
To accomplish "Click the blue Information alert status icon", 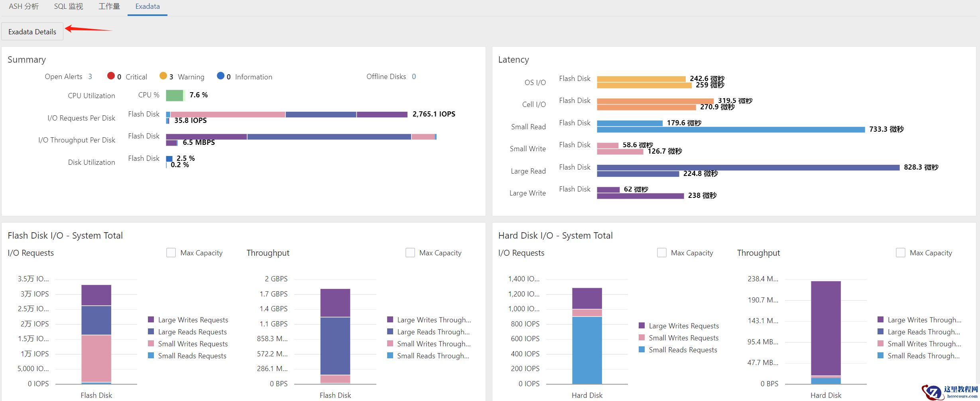I will [220, 76].
